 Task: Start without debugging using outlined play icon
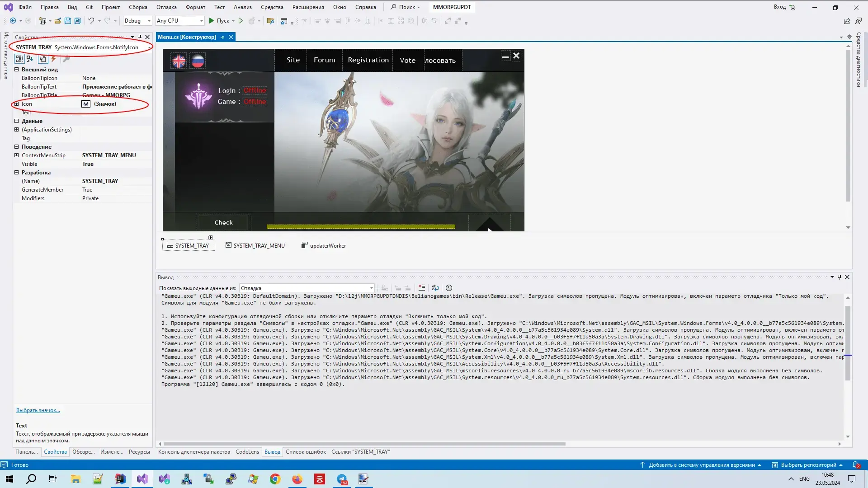pyautogui.click(x=241, y=21)
